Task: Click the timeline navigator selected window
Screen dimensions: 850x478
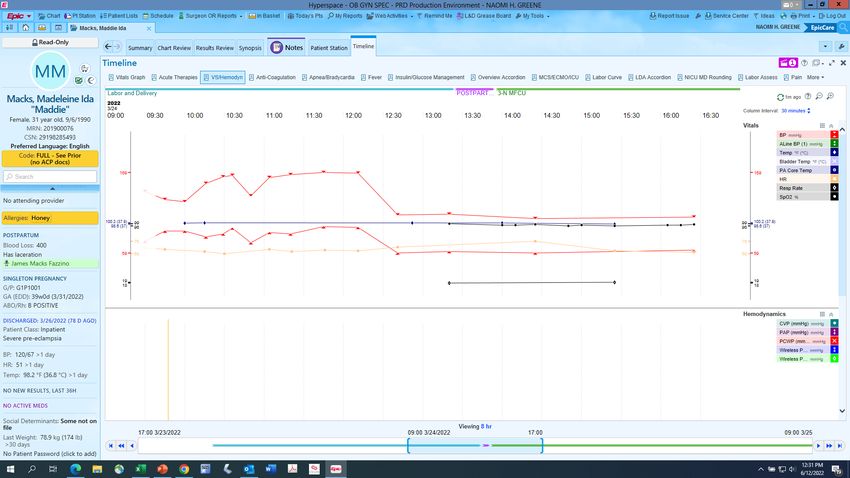Action: click(475, 445)
